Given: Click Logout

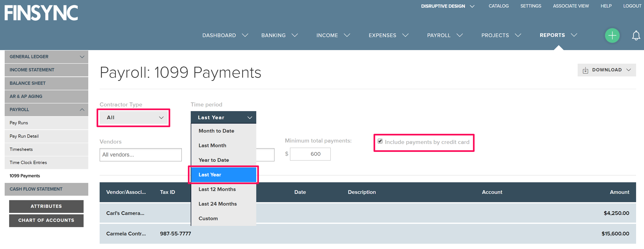Looking at the screenshot, I should click(x=632, y=6).
